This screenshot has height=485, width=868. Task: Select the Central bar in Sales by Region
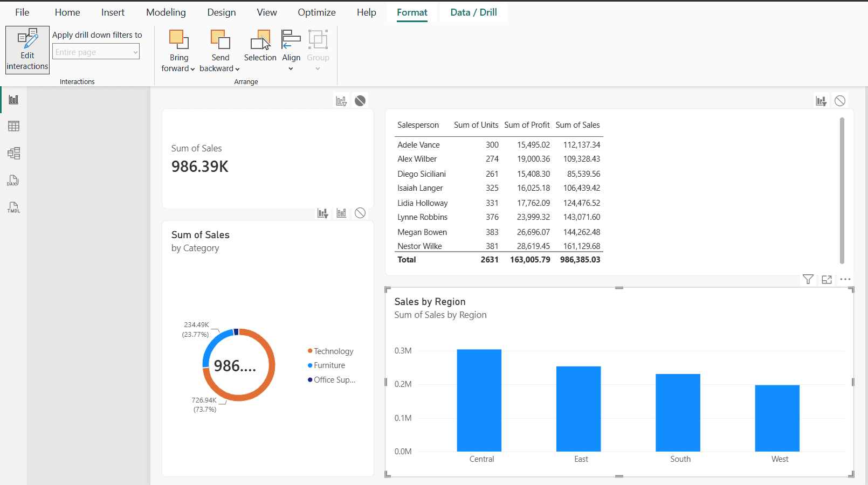click(x=479, y=400)
